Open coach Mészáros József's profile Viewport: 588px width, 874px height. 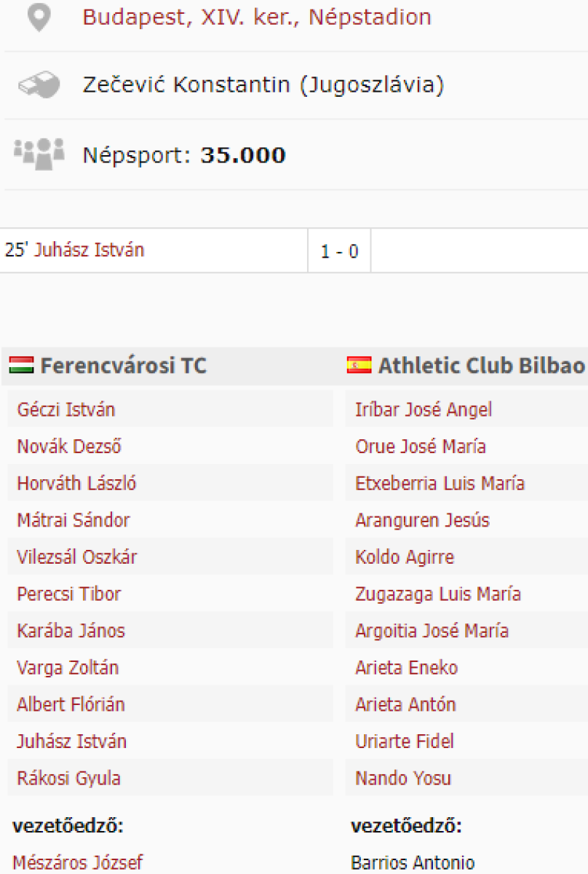(78, 863)
